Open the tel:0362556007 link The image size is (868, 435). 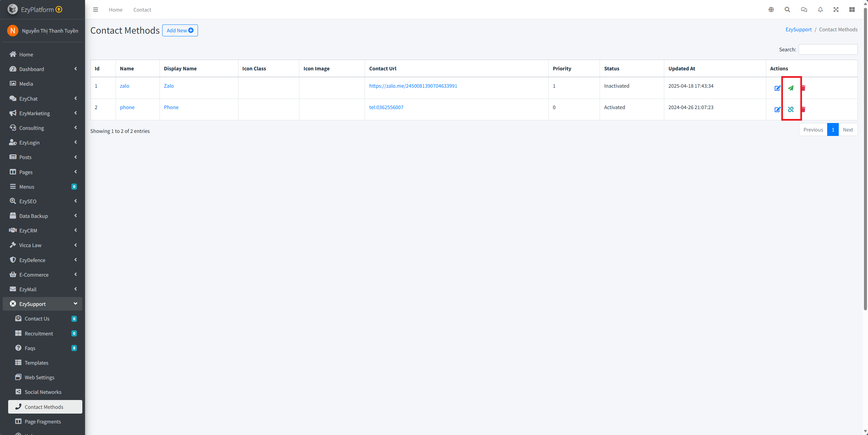[386, 107]
